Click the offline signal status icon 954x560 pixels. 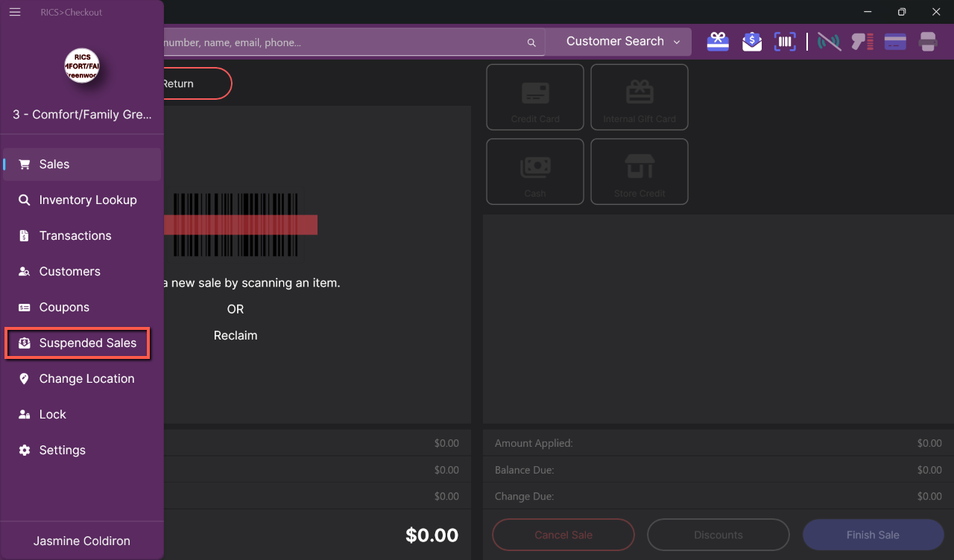829,42
